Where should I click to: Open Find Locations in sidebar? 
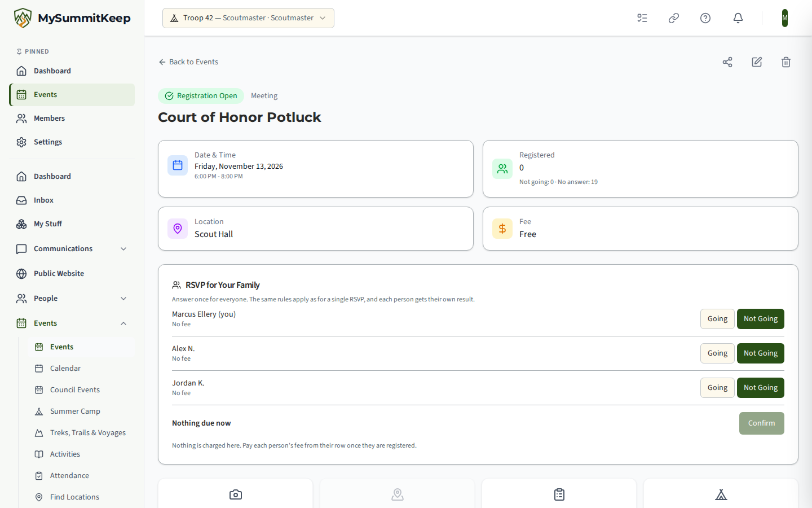(81, 497)
